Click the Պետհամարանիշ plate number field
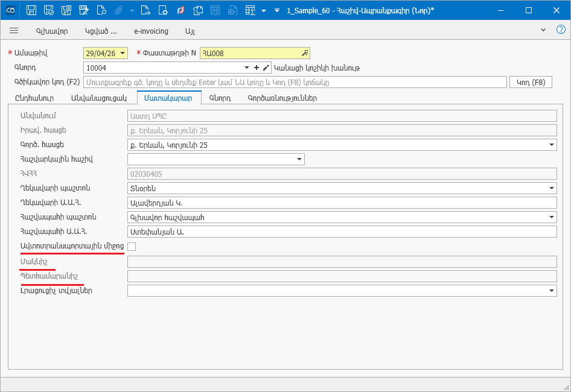This screenshot has width=571, height=392. click(x=342, y=276)
